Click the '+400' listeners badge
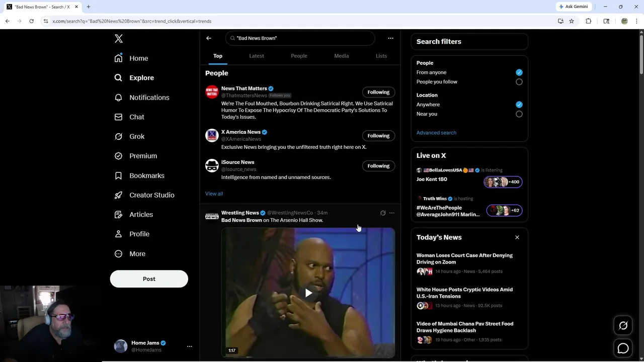Viewport: 644px width, 362px height. point(503,182)
